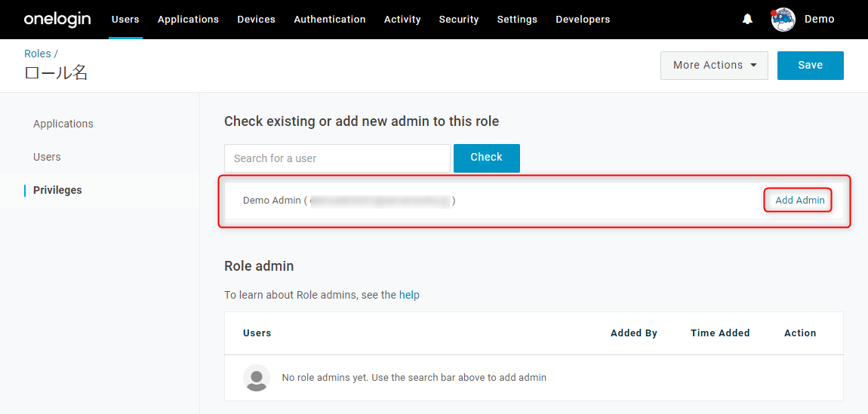
Task: Click the Search for a user field
Action: 337,158
